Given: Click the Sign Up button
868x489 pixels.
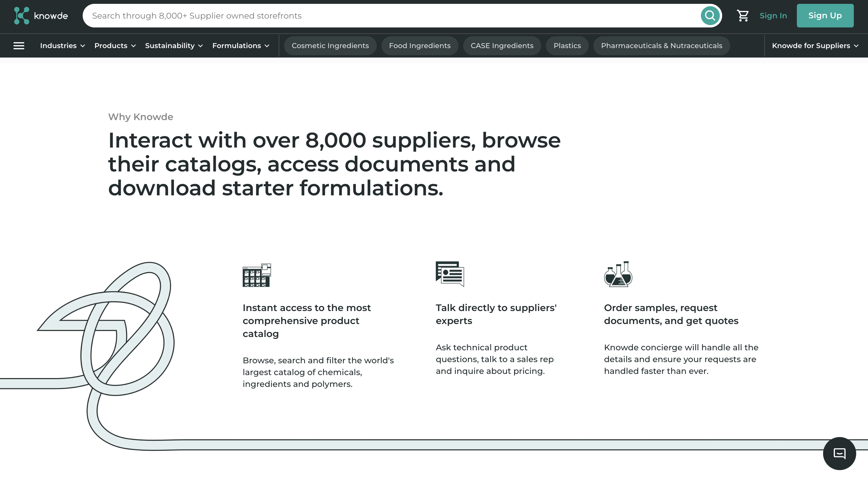Looking at the screenshot, I should point(825,15).
